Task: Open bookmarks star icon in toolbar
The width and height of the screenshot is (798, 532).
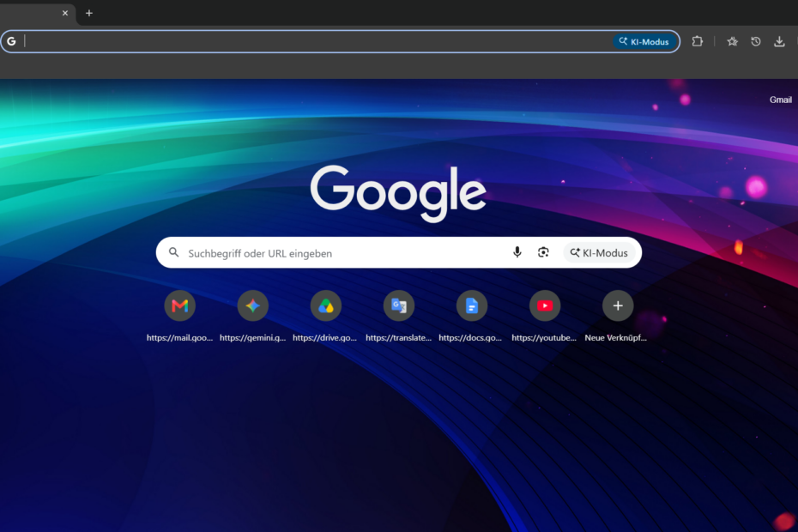Action: point(732,41)
